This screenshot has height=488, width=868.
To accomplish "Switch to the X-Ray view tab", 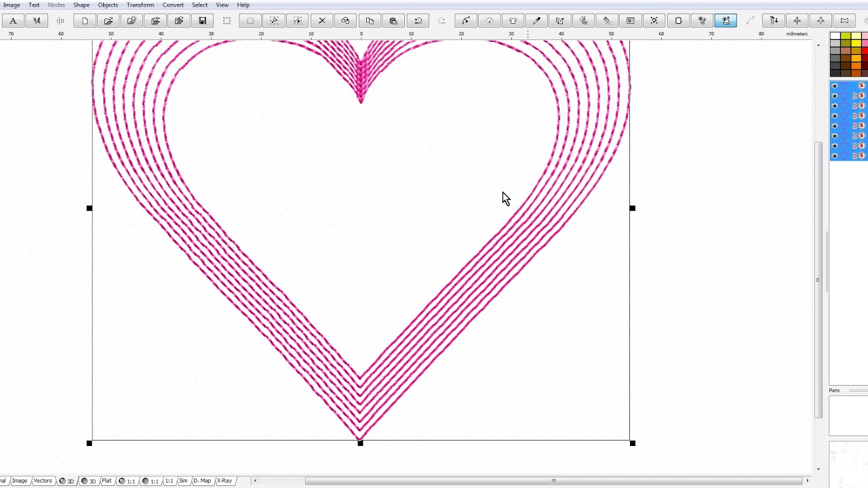I will tap(224, 481).
